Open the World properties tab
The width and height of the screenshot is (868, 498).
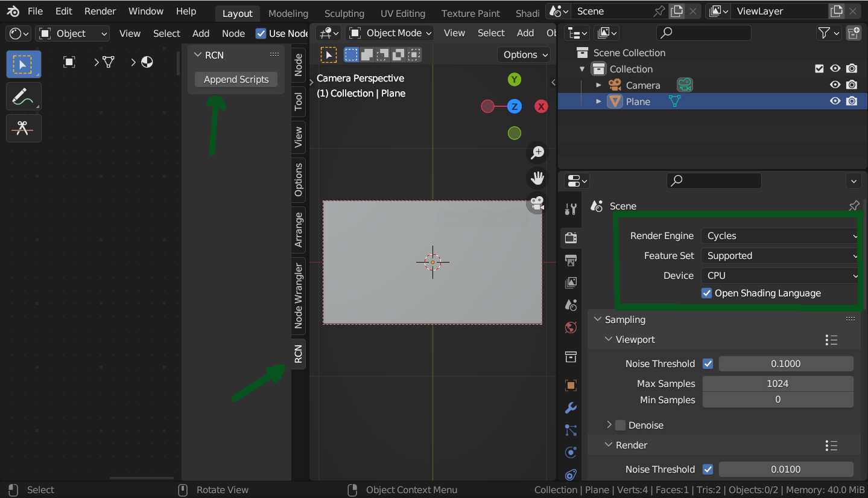pos(571,327)
